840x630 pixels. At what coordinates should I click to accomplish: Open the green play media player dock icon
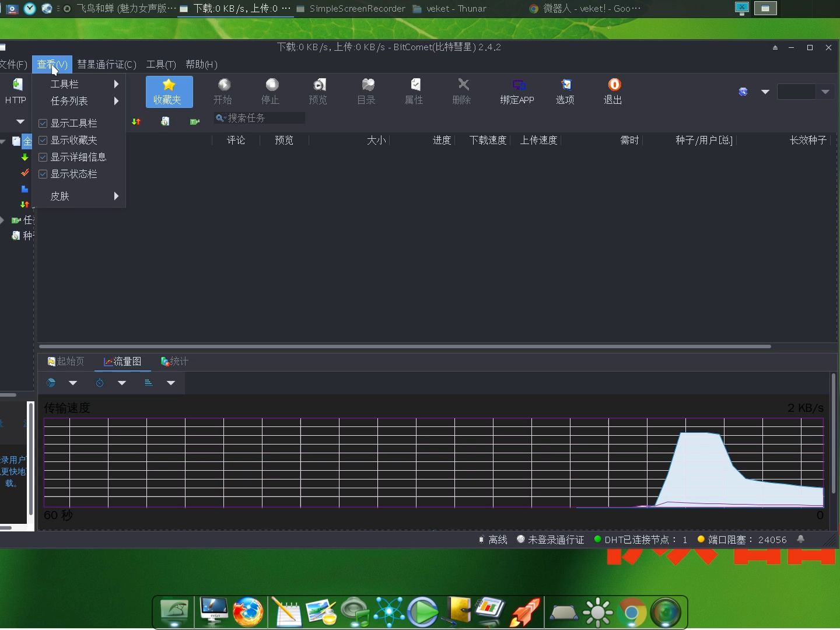(x=423, y=612)
